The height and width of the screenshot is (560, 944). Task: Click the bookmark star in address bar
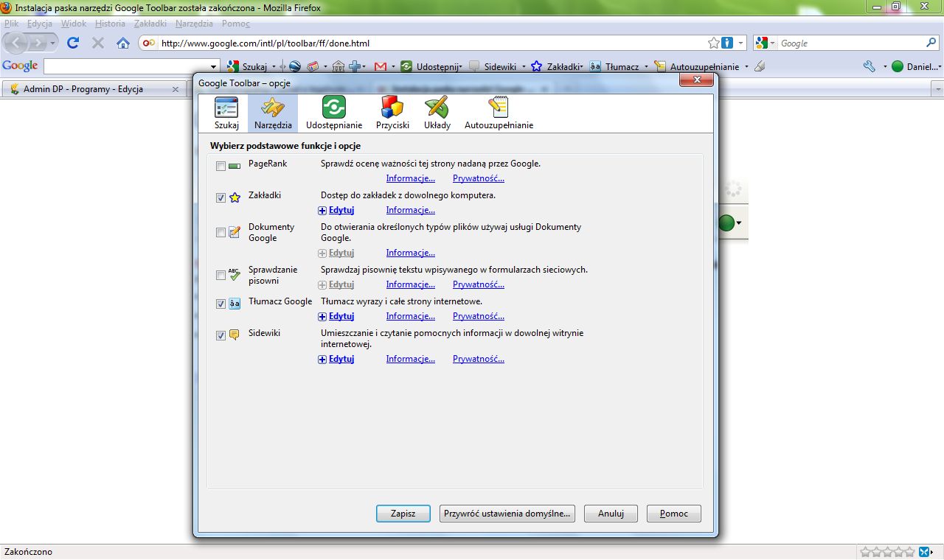coord(713,43)
